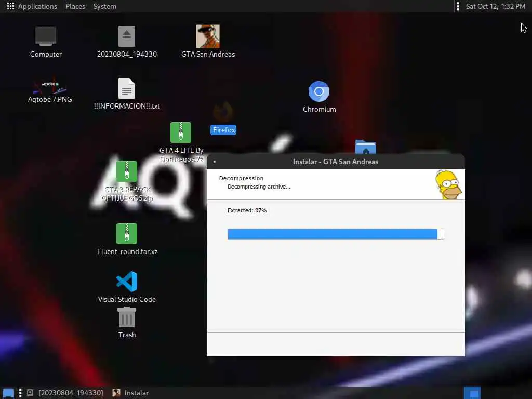This screenshot has height=399, width=532.
Task: Click the top panel separator handle near clock
Action: coord(458,6)
